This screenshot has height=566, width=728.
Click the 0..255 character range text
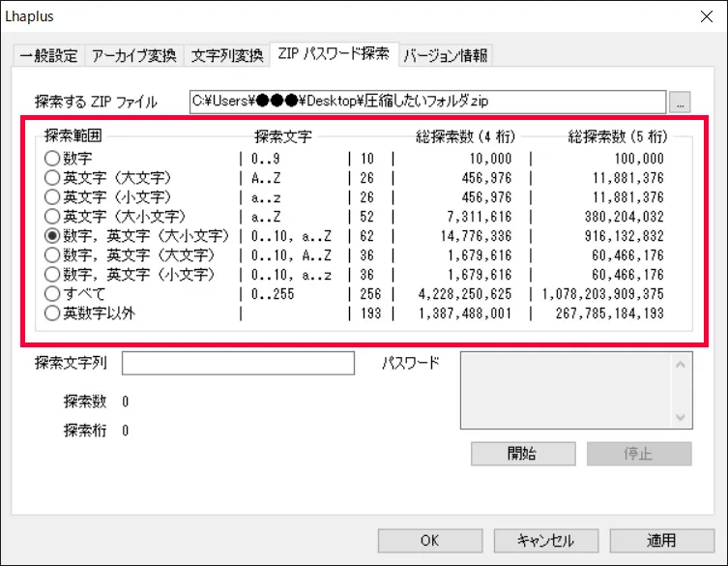coord(273,294)
